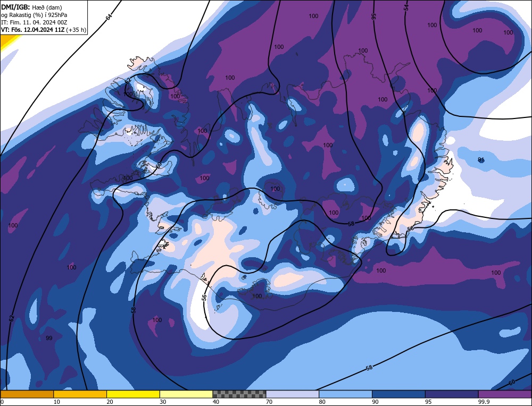Viewport: 532px width, 406px height.
Task: Click the legend scale value '99.9'
Action: tap(484, 402)
